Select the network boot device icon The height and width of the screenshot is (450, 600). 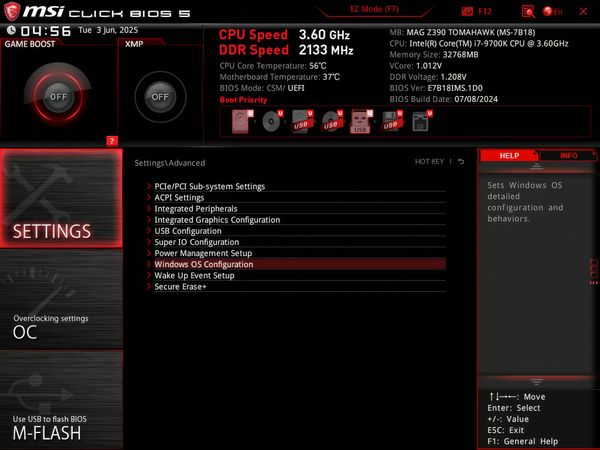(x=421, y=122)
